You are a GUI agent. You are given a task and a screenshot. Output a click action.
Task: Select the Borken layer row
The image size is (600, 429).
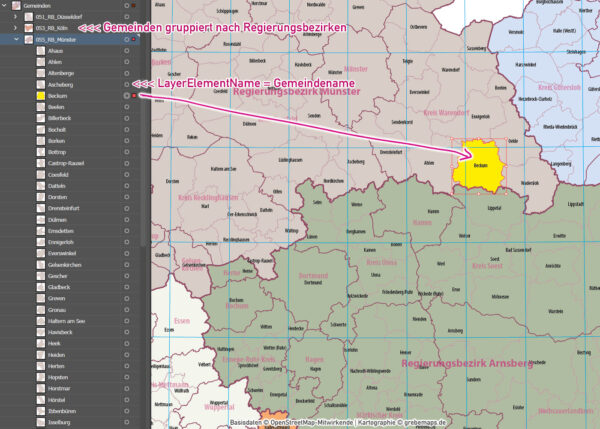(70, 141)
